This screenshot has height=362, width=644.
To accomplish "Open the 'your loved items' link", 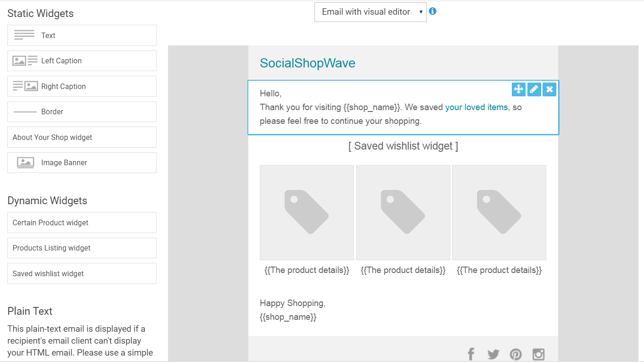I will [x=476, y=107].
